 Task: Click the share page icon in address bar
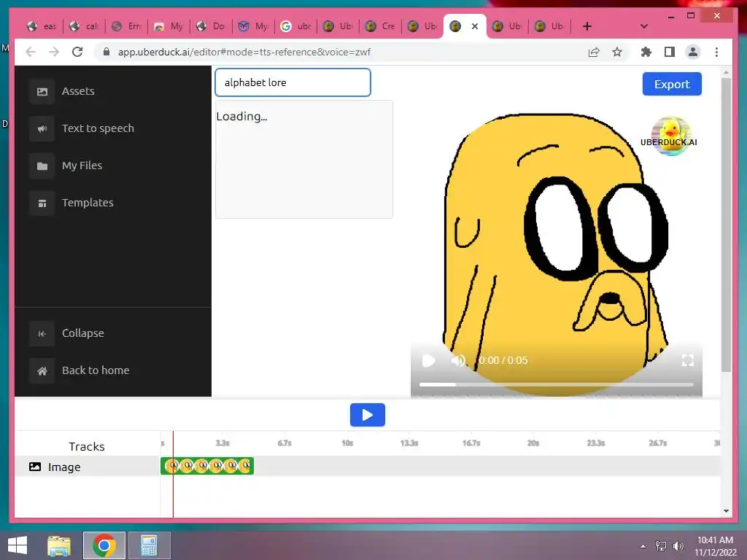click(594, 52)
